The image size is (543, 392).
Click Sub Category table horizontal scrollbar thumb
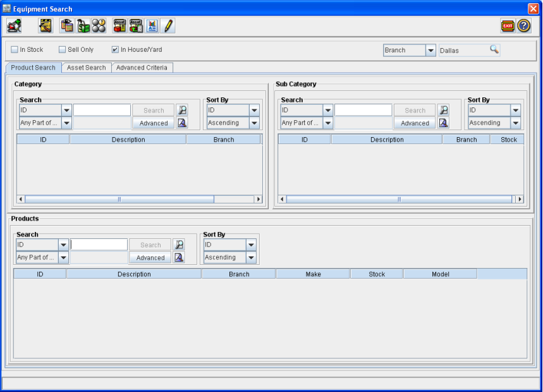399,199
